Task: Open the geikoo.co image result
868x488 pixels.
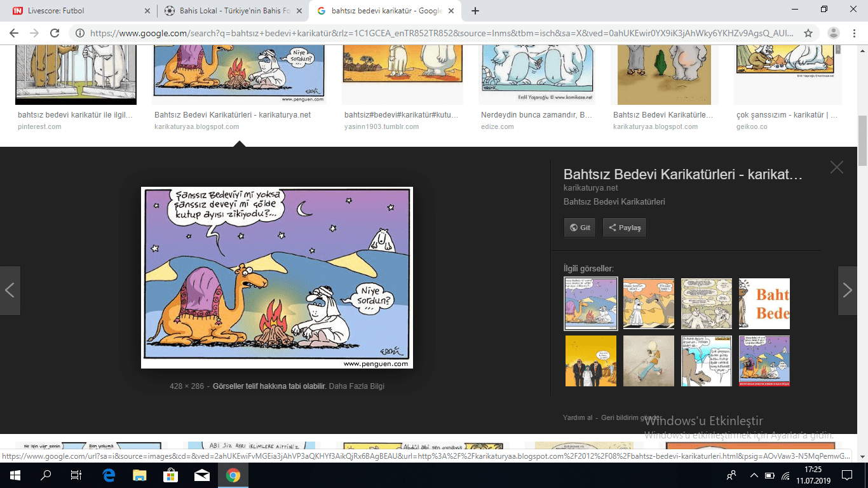Action: (x=788, y=75)
